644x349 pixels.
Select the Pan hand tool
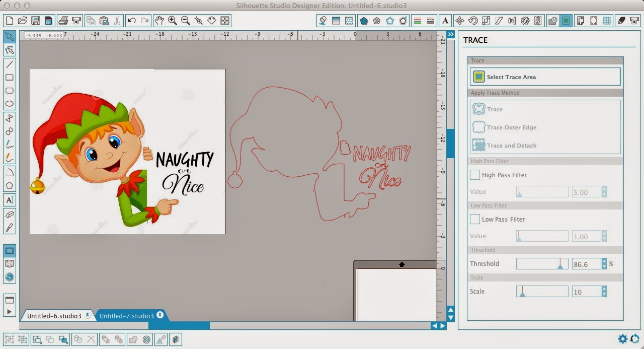(x=159, y=21)
